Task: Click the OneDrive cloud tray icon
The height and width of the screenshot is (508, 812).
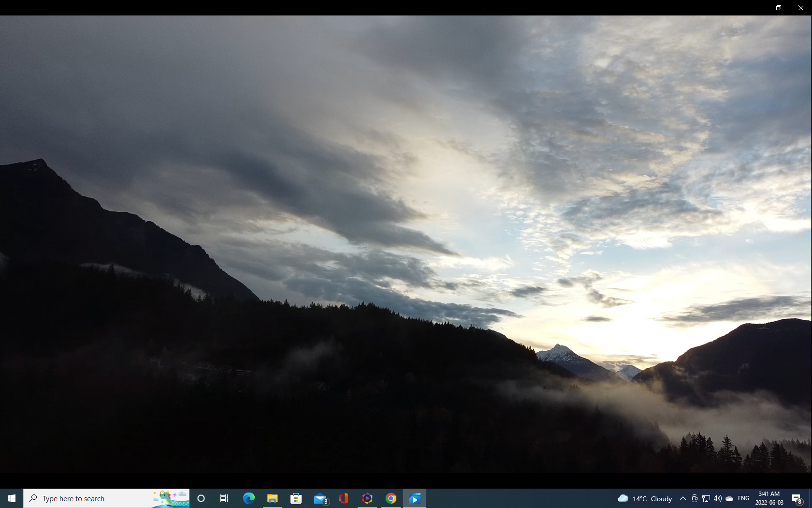Action: point(729,498)
